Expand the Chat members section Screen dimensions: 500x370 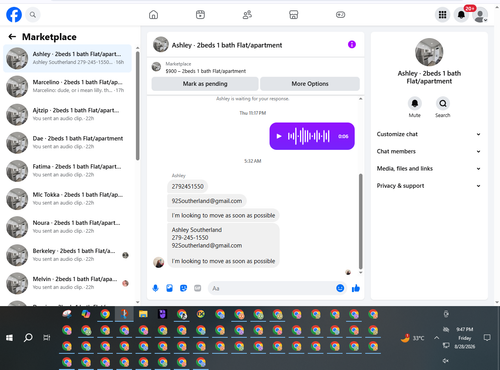pos(429,151)
